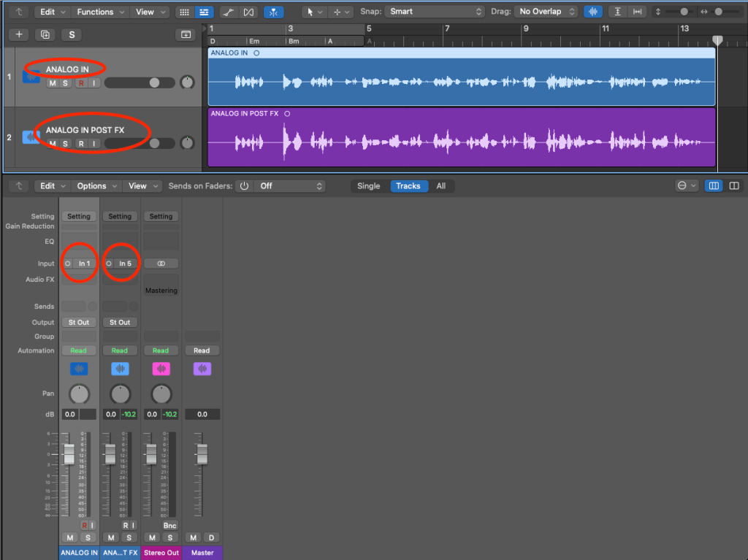Mute the ANALOG IN track in header
The width and height of the screenshot is (748, 560).
click(53, 83)
